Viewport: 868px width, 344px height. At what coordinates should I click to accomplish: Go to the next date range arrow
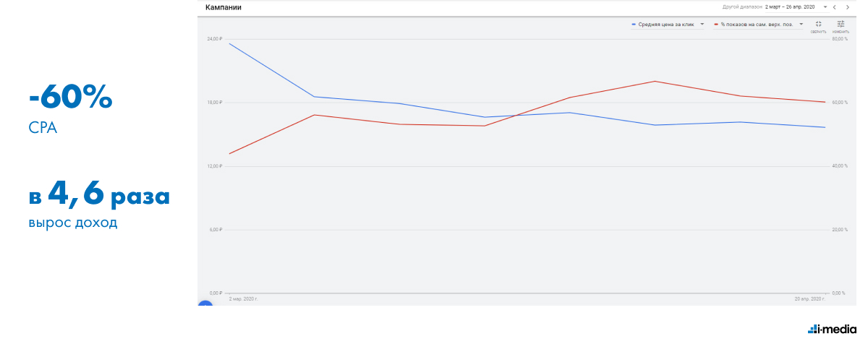(848, 7)
